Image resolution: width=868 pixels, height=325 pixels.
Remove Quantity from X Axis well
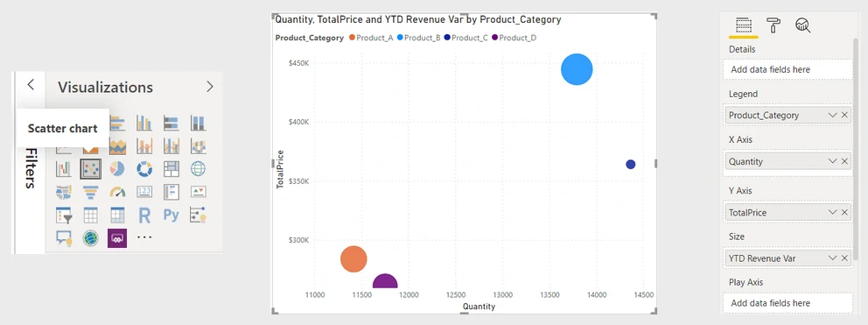(844, 161)
